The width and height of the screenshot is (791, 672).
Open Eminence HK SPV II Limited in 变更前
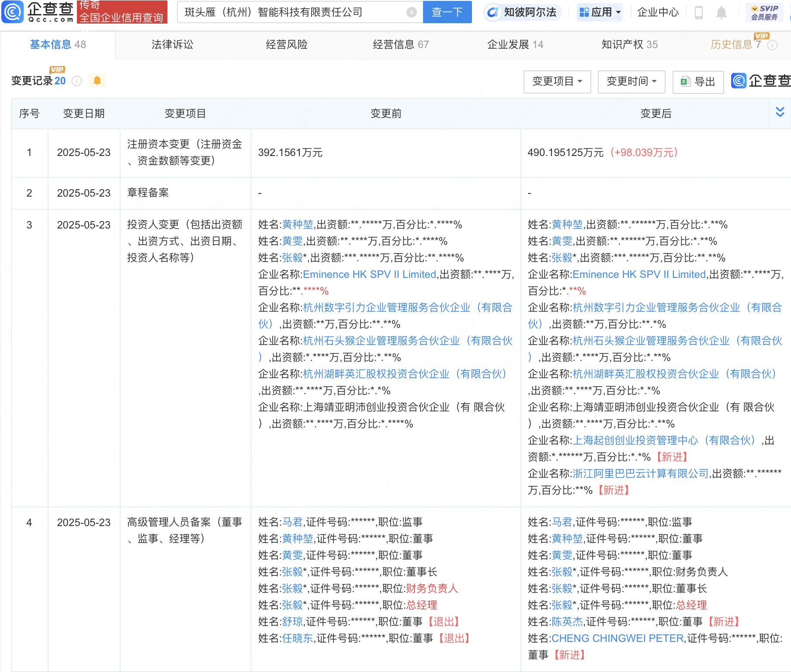pyautogui.click(x=370, y=274)
